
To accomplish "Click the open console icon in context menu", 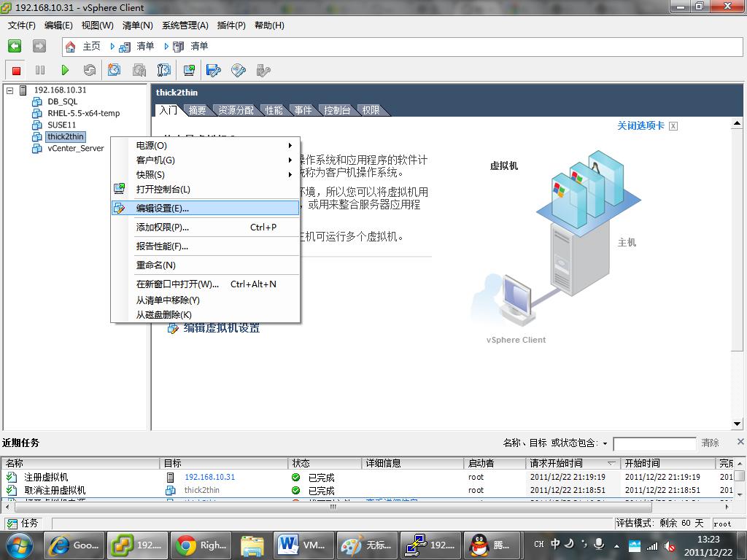I will click(x=119, y=189).
